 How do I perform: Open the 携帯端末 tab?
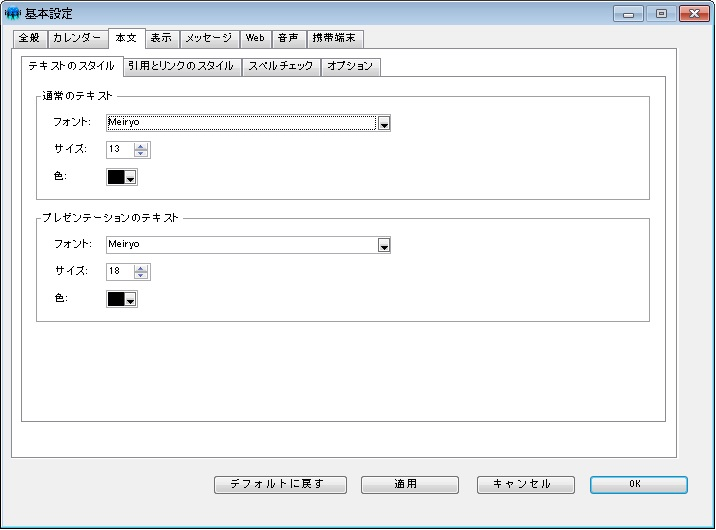(x=335, y=38)
